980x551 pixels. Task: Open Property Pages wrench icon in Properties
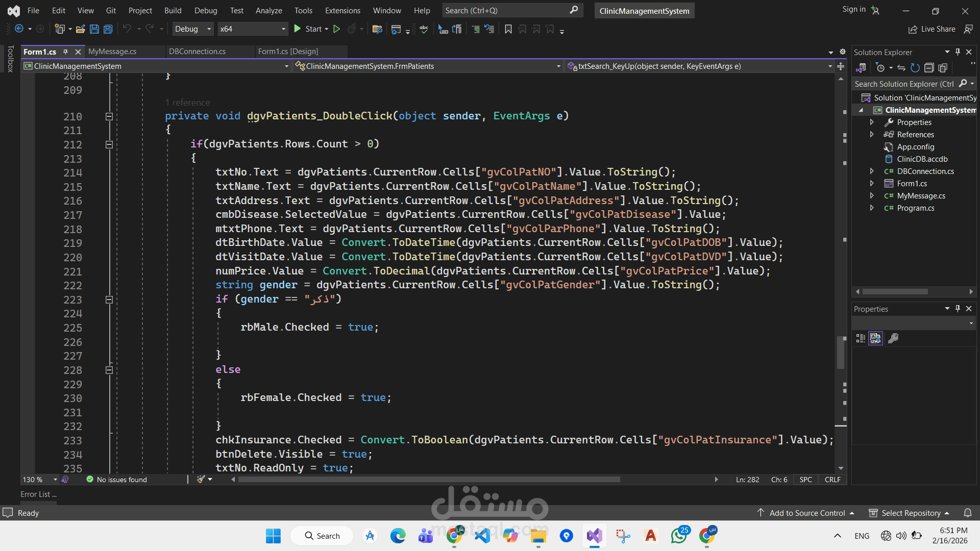pyautogui.click(x=893, y=338)
